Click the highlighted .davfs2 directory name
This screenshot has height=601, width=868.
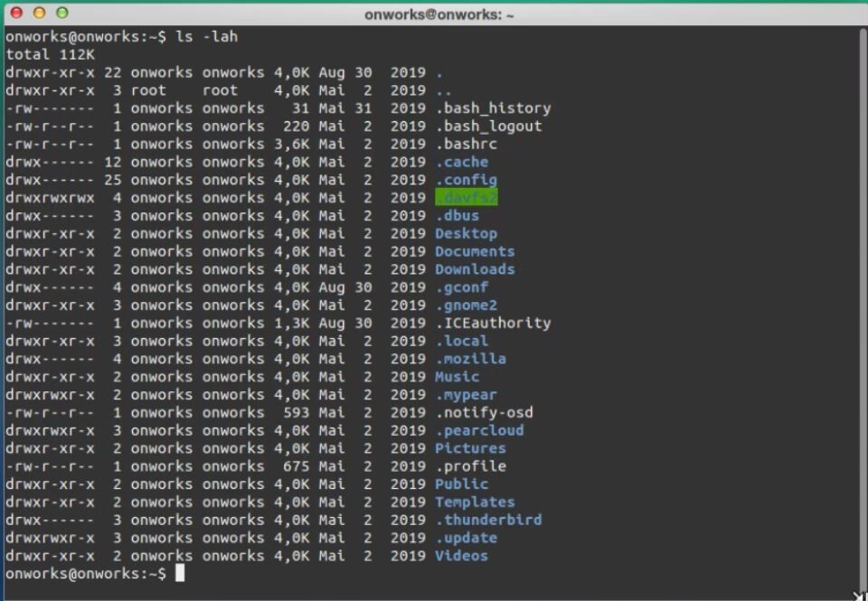[x=467, y=198]
